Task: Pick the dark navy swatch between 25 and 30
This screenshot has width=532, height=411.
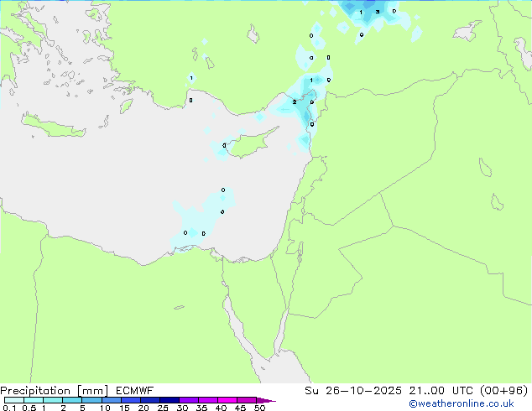Action: coord(170,400)
